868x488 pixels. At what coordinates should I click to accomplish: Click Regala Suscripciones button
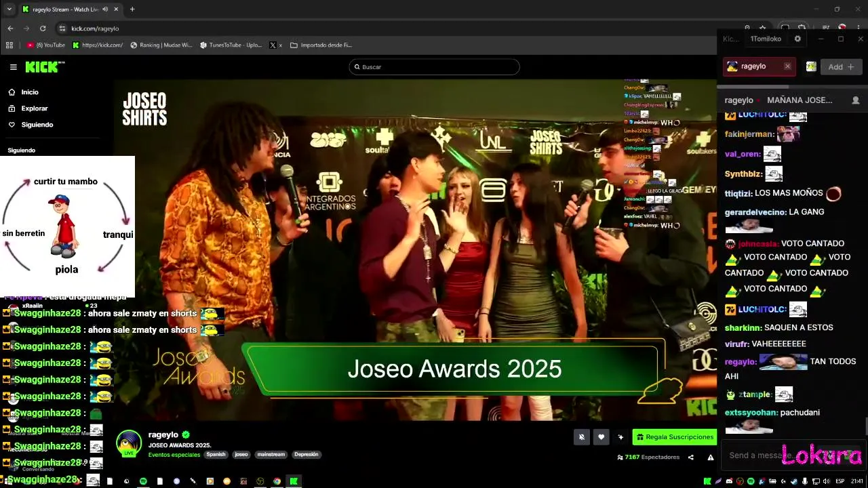pos(674,437)
